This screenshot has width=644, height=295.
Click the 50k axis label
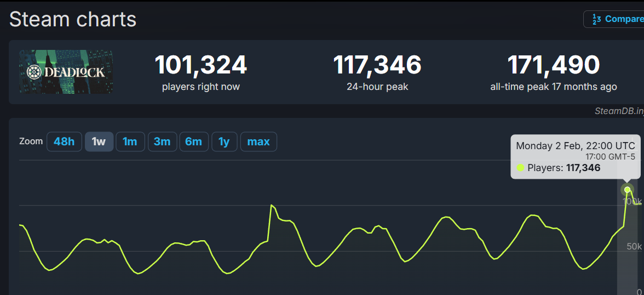pyautogui.click(x=634, y=246)
